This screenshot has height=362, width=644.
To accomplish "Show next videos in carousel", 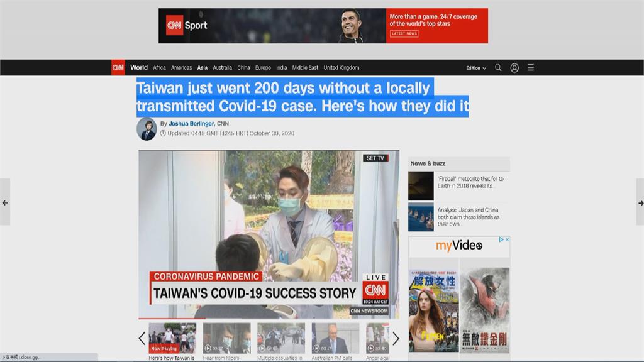I will coord(396,338).
